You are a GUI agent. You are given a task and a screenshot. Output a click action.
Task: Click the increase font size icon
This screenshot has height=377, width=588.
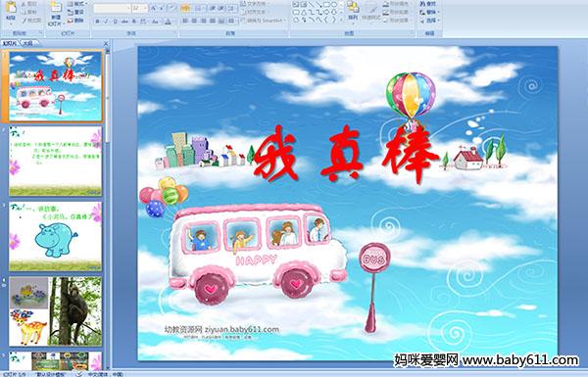point(154,8)
